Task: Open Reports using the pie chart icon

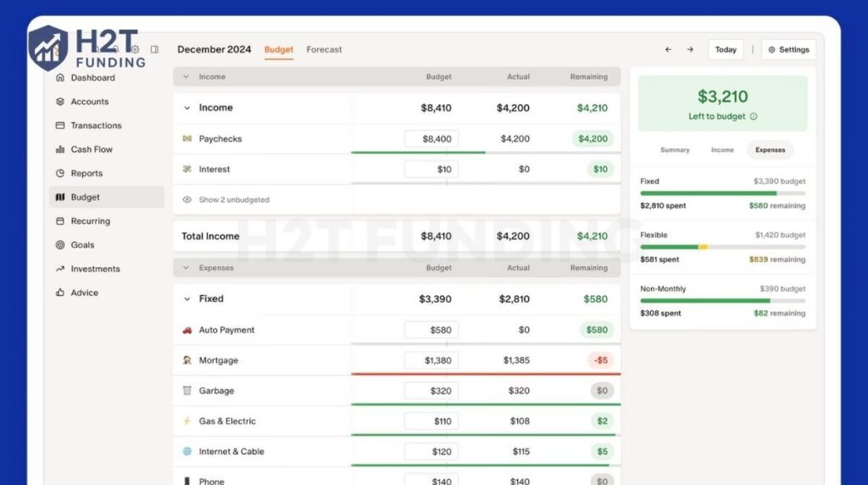Action: click(60, 173)
